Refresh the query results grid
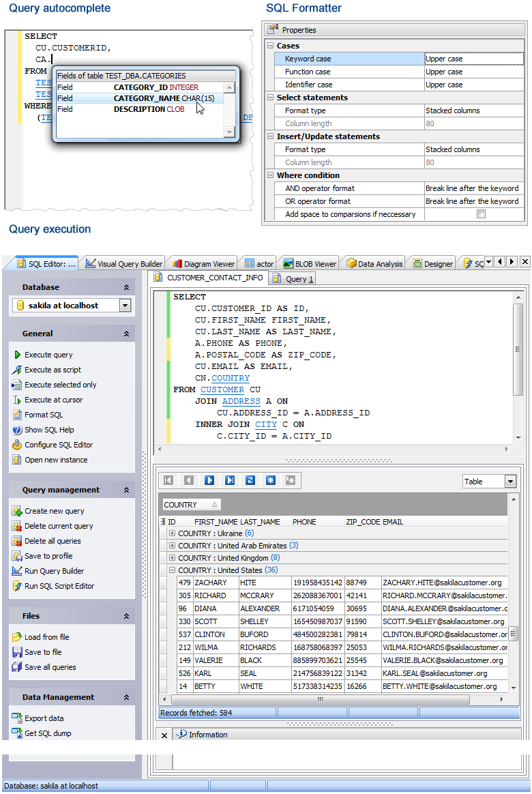The image size is (532, 794). [250, 480]
